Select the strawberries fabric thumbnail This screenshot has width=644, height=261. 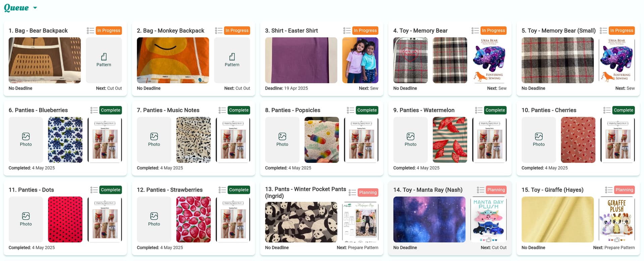[193, 219]
